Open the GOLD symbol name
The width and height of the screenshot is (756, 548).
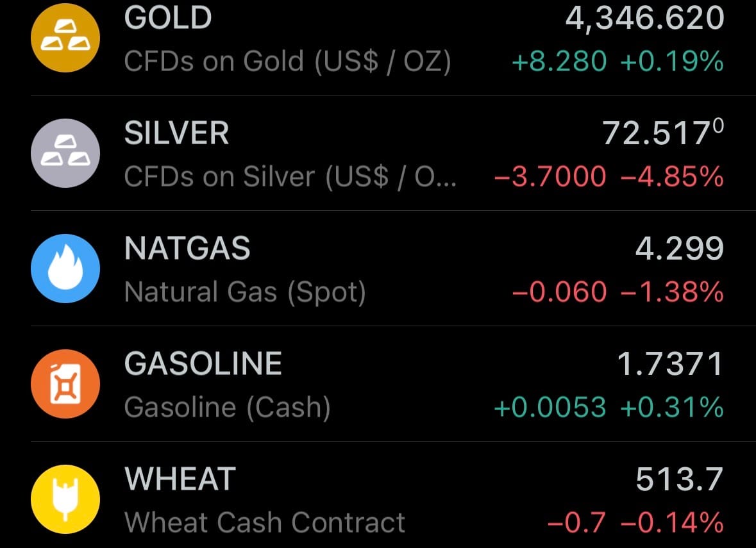tap(168, 19)
